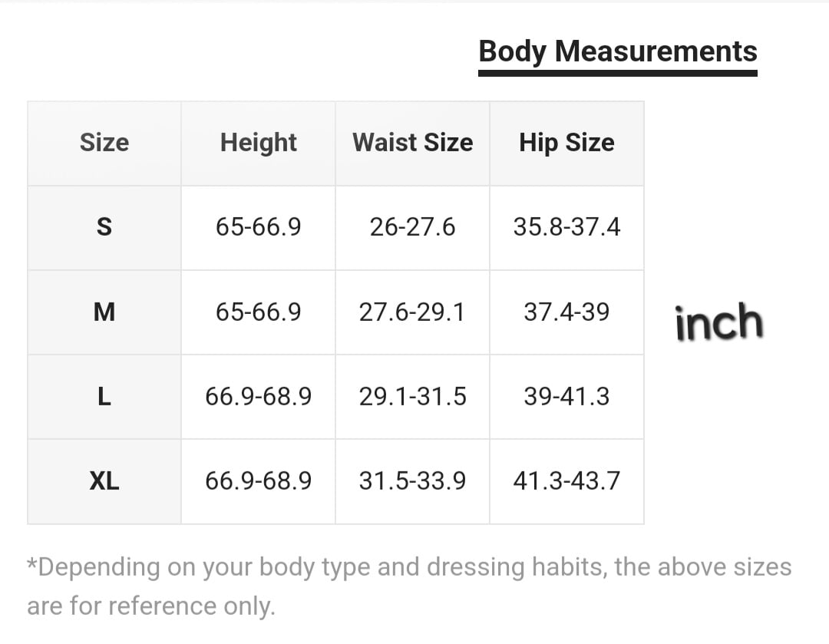Viewport: 829px width, 644px height.
Task: Select the Body Measurements tab
Action: click(617, 52)
